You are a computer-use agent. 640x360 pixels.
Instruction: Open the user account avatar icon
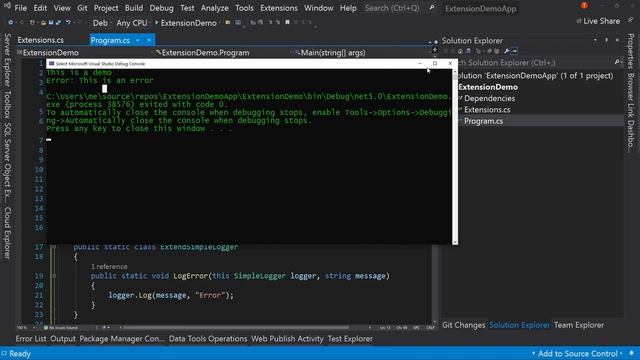(584, 6)
